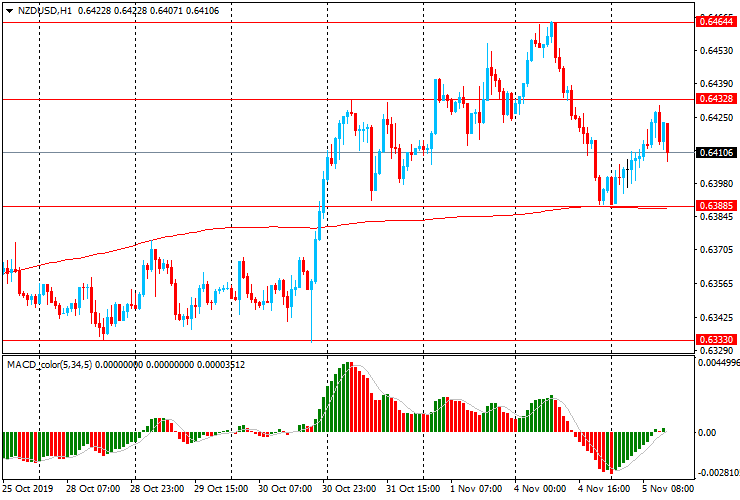
Task: Click the 0.64530 value on price scale
Action: click(x=716, y=50)
